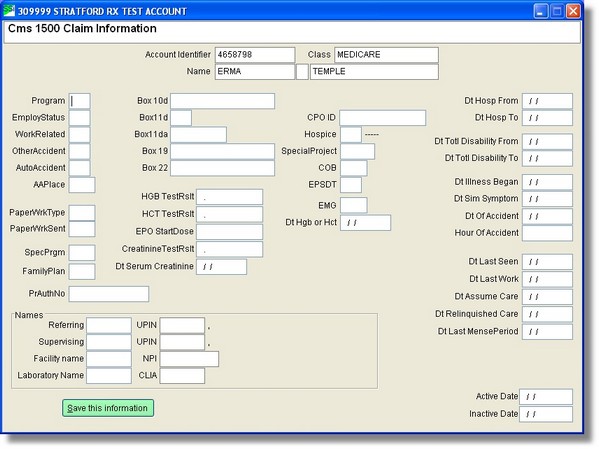Select the Laboratory Name field
599x449 pixels.
pos(109,376)
